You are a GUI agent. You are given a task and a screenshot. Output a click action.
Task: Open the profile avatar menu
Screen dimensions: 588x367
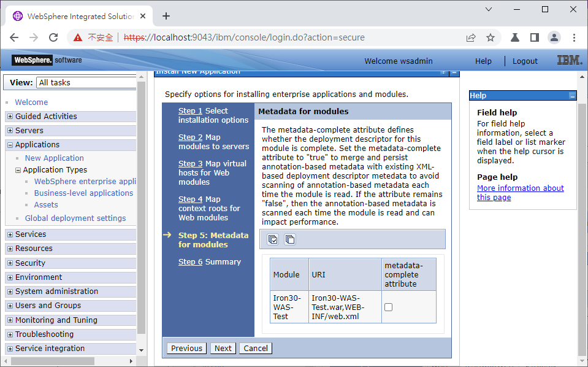pyautogui.click(x=554, y=37)
